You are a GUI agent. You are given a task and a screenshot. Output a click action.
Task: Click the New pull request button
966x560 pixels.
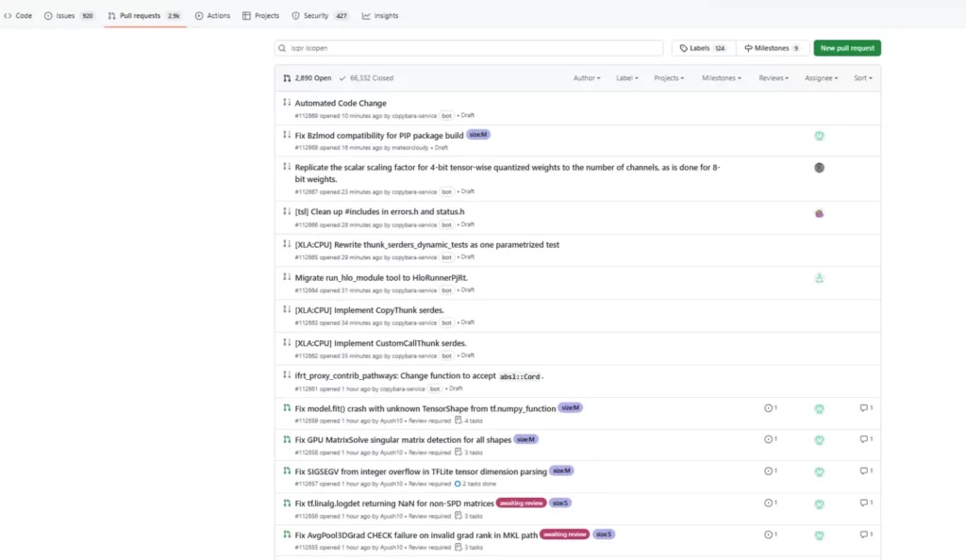848,47
